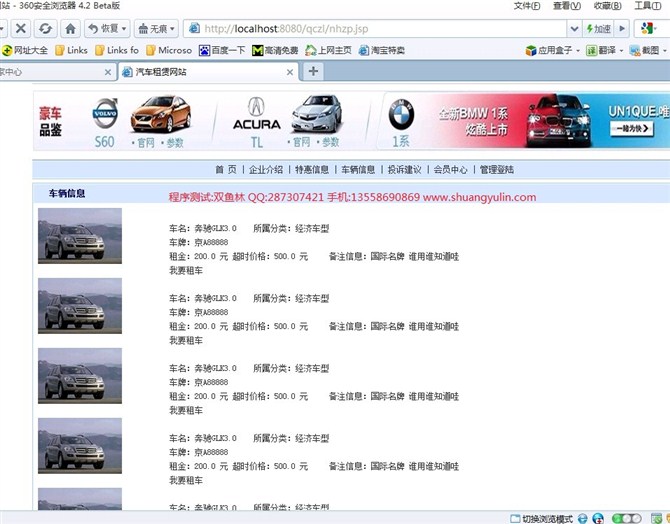Click the 车辆信息 section heading
This screenshot has width=670, height=524.
[67, 194]
